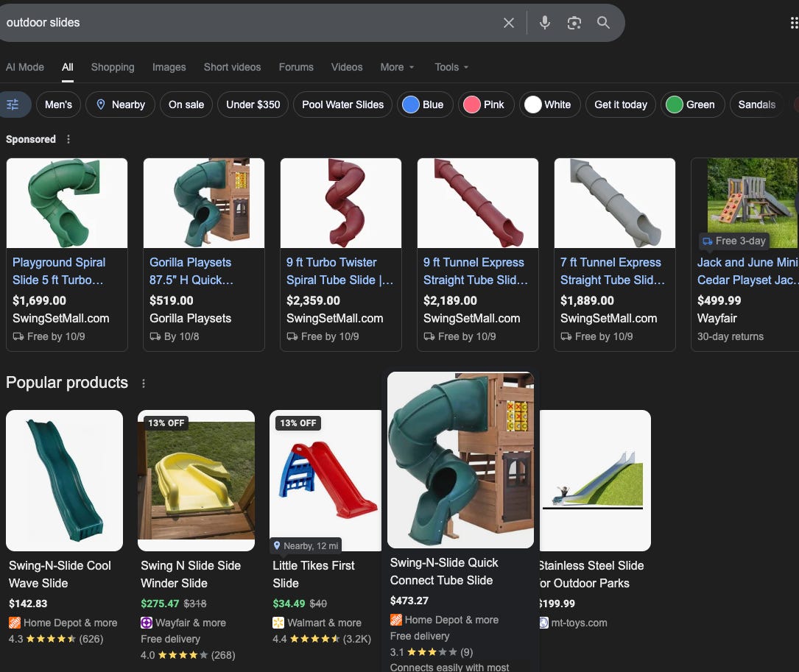Click red Turbo Twister spiral thumbnail

(x=341, y=202)
